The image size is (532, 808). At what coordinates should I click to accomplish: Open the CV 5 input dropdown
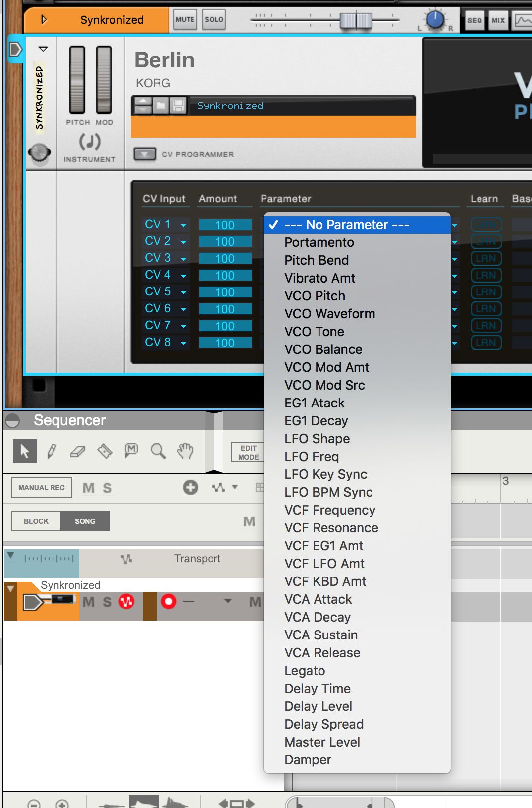point(184,292)
